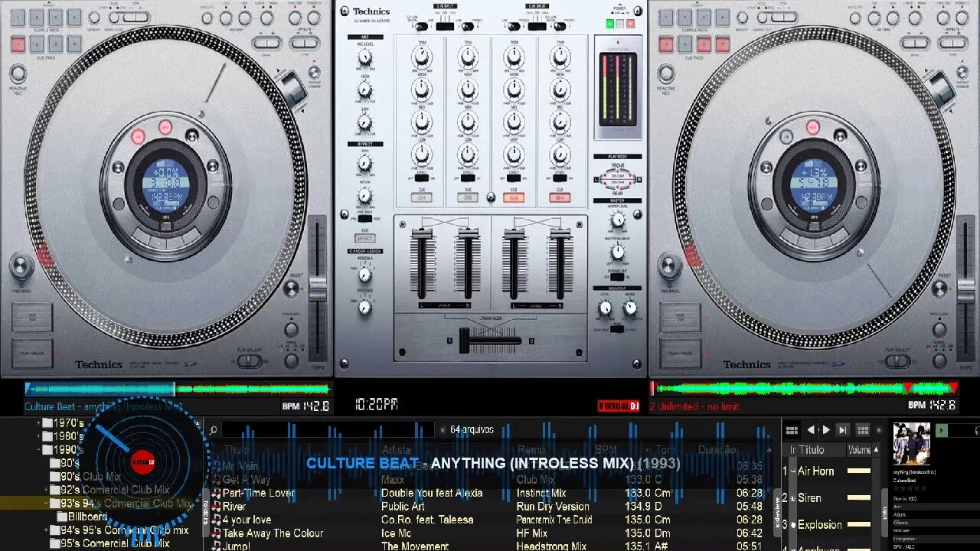The width and height of the screenshot is (980, 551).
Task: Collapse 93's 94's Comercial Club Mix folder
Action: pyautogui.click(x=47, y=503)
